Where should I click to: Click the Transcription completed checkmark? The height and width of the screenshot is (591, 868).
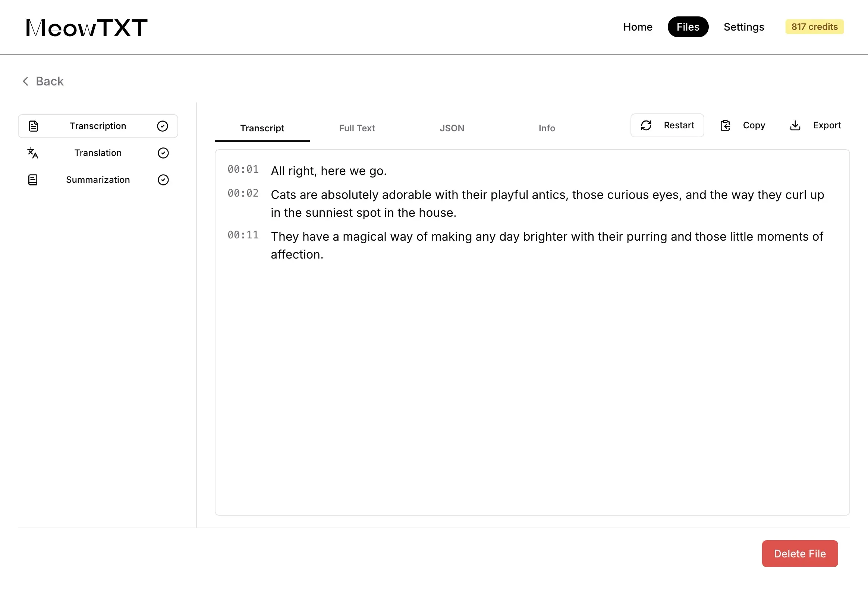[x=163, y=126]
